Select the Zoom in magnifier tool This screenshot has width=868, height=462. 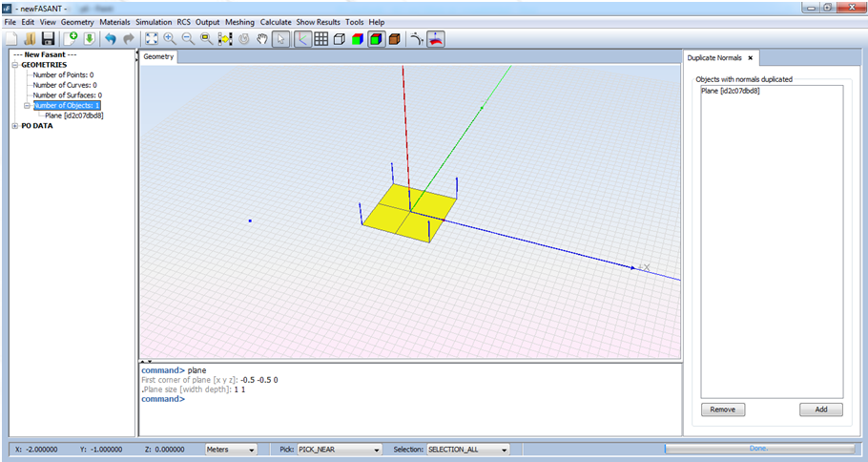170,39
